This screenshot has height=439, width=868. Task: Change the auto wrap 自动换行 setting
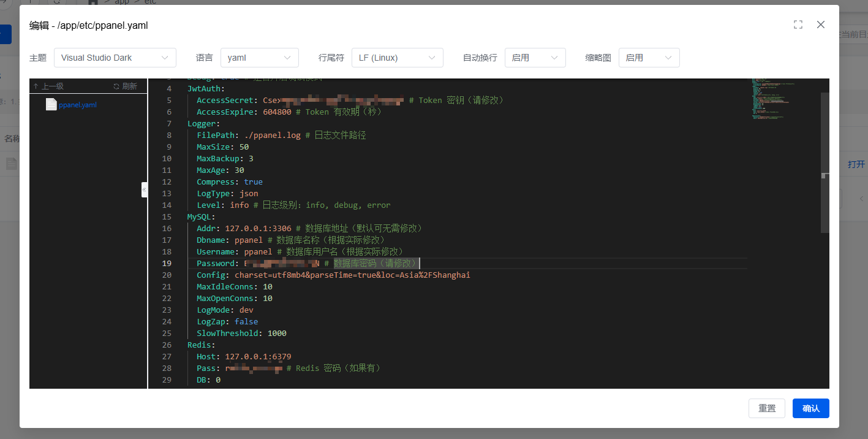tap(535, 58)
